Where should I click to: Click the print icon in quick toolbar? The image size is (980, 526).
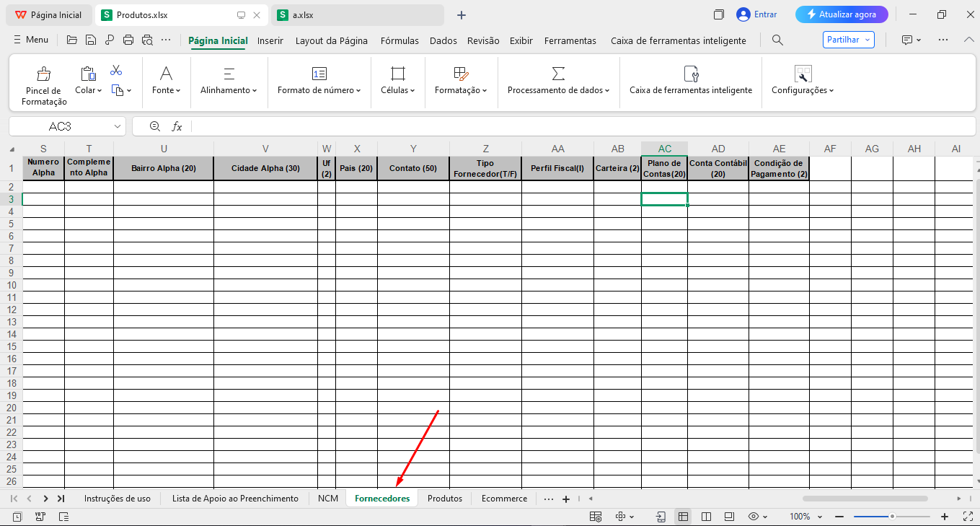click(x=128, y=40)
